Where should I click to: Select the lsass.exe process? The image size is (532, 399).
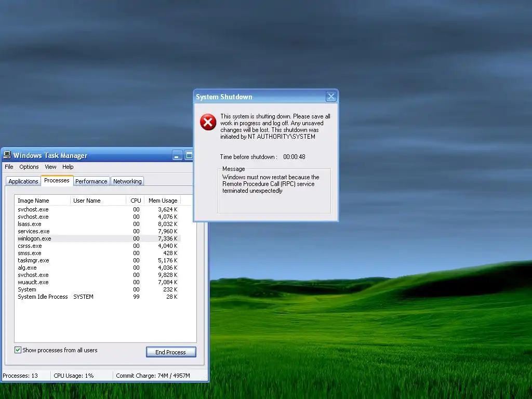[x=98, y=224]
